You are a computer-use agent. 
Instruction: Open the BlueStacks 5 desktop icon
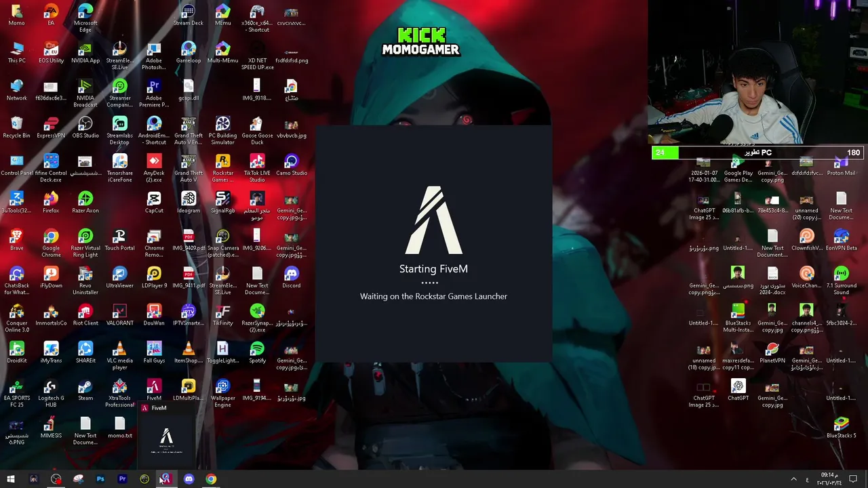pyautogui.click(x=841, y=427)
